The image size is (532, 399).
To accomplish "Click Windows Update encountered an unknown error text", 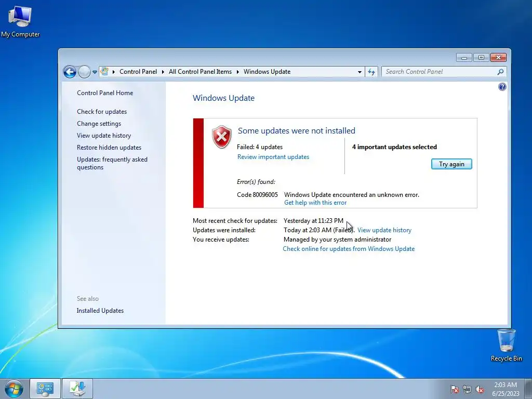I will (x=352, y=195).
